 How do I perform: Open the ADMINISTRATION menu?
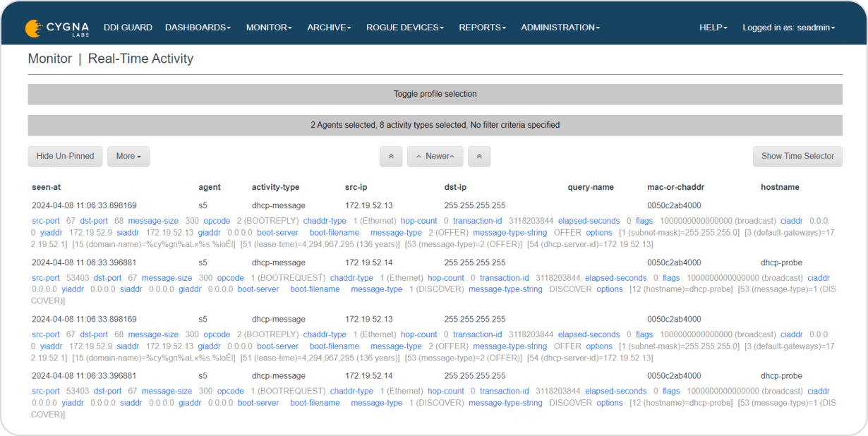[560, 28]
